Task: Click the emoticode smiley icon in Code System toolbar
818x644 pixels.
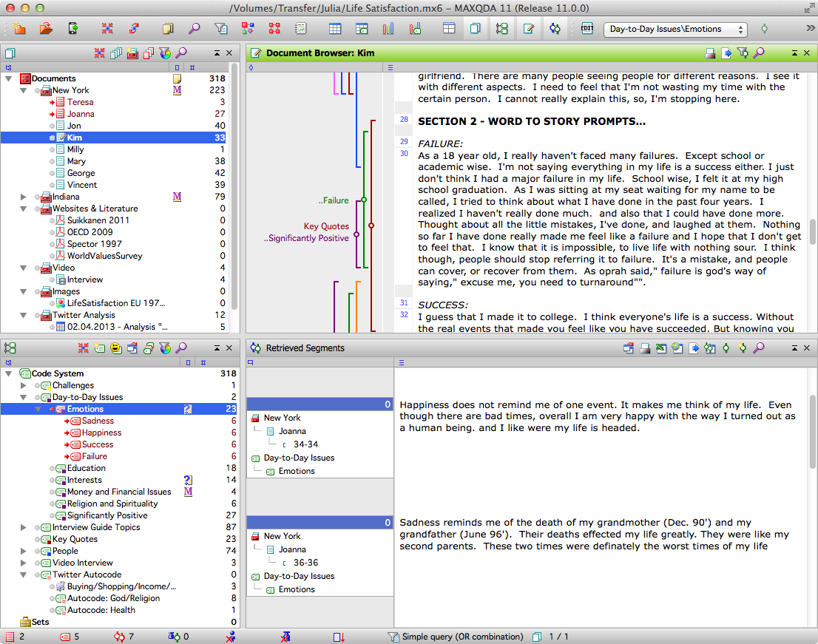Action: tap(116, 348)
